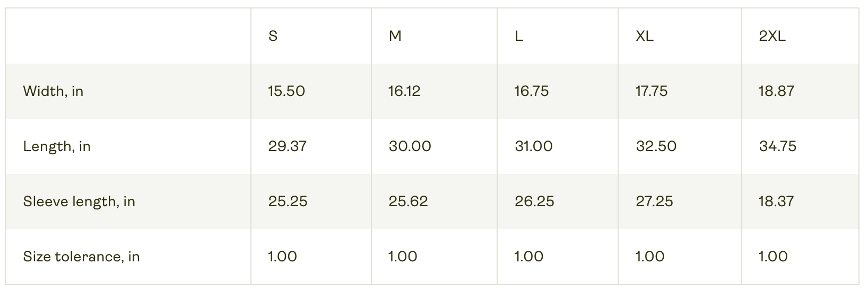Select the 27.25 sleeve length cell
Viewport: 868px width, 299px height.
tap(654, 201)
